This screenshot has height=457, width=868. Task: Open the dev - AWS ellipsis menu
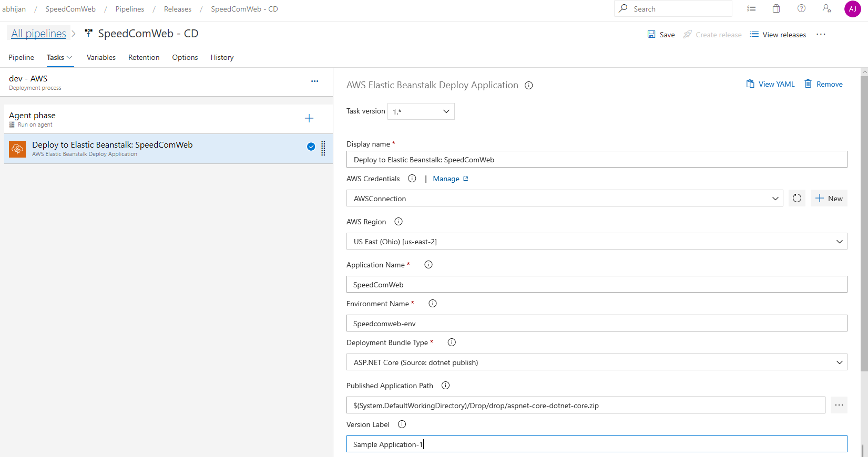coord(314,81)
